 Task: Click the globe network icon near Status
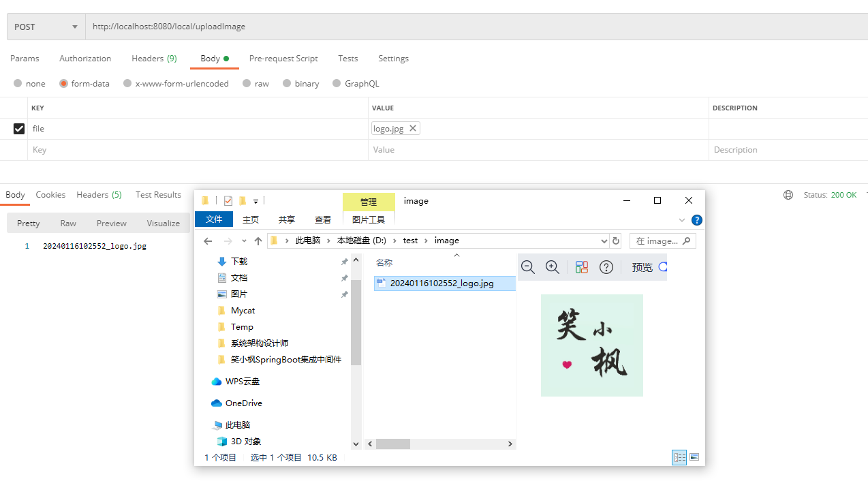(788, 195)
